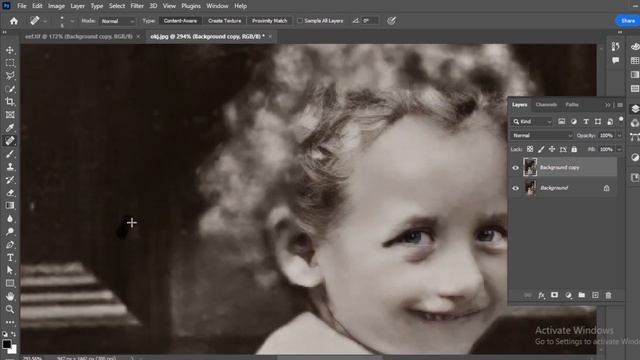640x360 pixels.
Task: Open the brush options picker
Action: tap(72, 21)
